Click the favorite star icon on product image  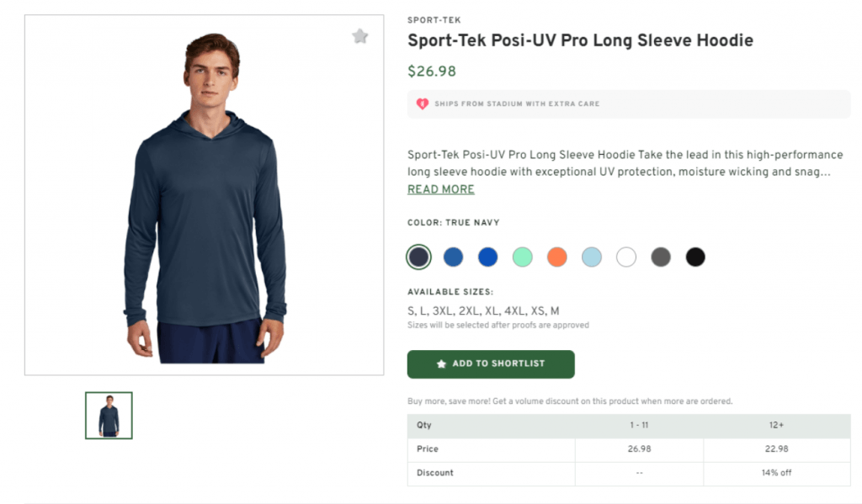pyautogui.click(x=360, y=36)
